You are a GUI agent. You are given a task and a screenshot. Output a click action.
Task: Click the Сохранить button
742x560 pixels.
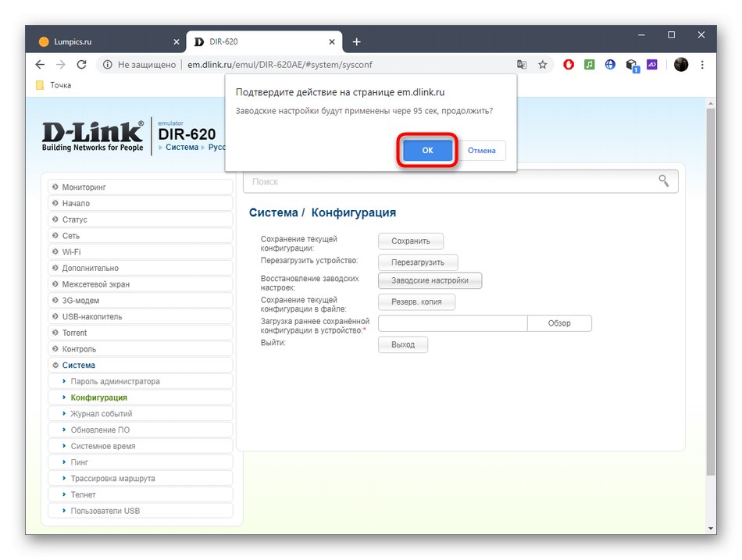[x=411, y=241]
